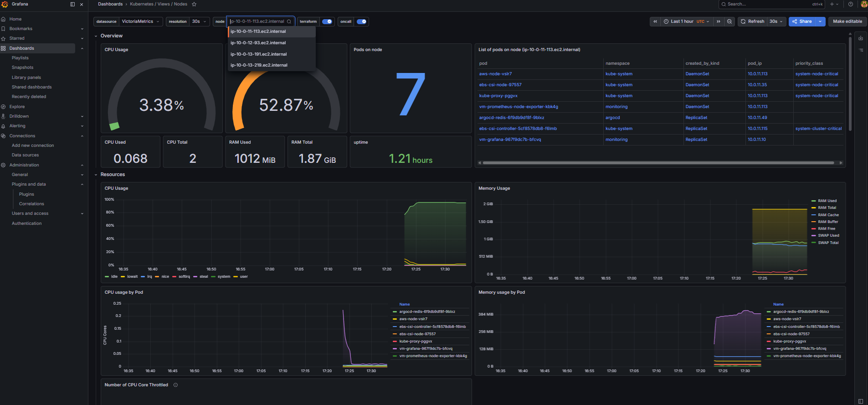
Task: Select node ip-10-0-11-113.ec2.internal option
Action: (x=272, y=31)
